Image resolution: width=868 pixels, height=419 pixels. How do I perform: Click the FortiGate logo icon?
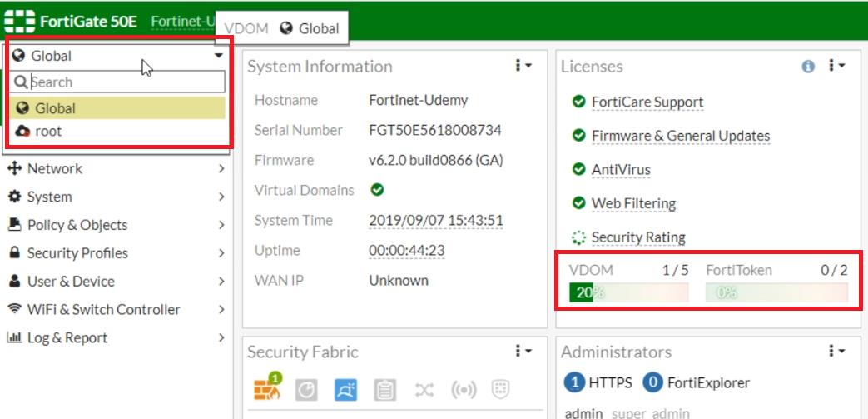[20, 22]
